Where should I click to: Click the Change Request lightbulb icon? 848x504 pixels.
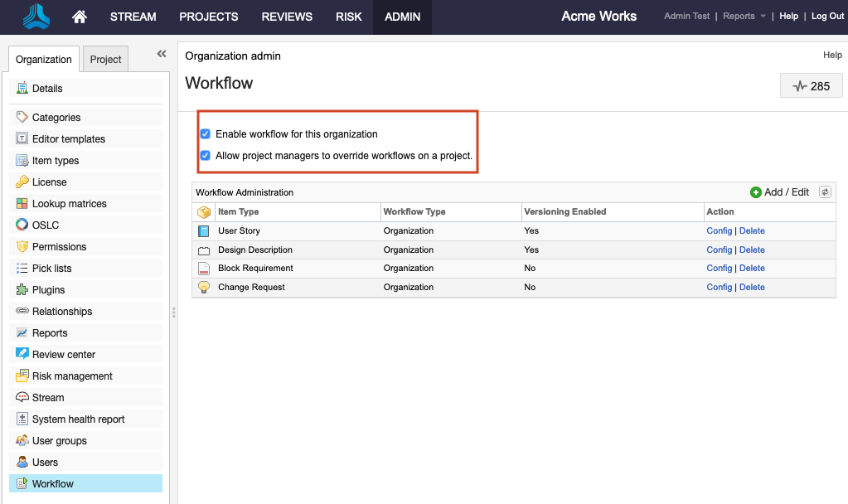coord(204,288)
